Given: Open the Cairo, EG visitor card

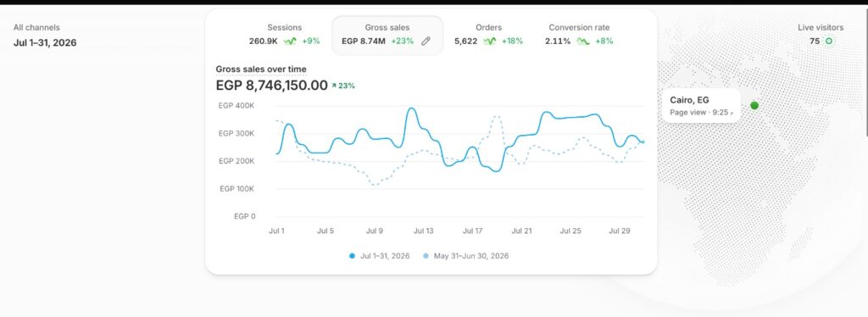Looking at the screenshot, I should (701, 106).
